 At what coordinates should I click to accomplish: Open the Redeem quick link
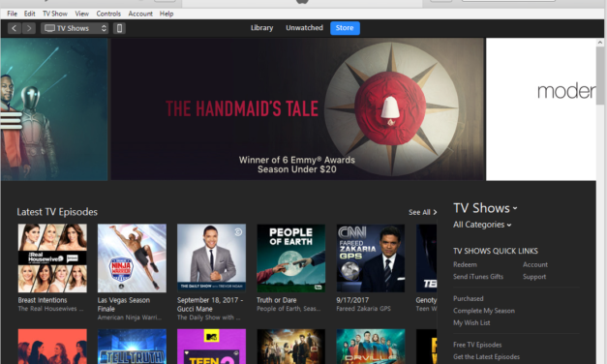point(465,264)
